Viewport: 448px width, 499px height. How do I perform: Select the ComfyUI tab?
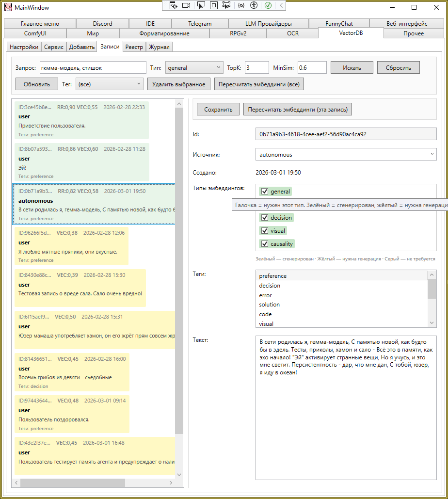35,33
